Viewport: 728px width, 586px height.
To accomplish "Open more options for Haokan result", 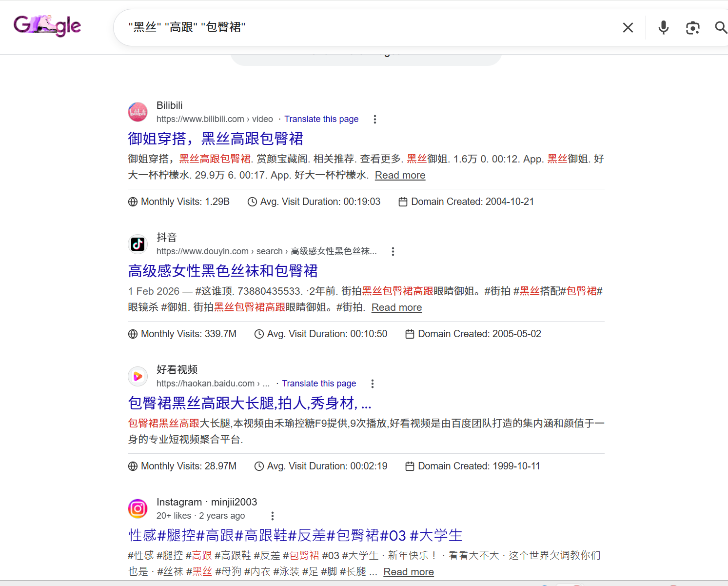I will coord(372,384).
